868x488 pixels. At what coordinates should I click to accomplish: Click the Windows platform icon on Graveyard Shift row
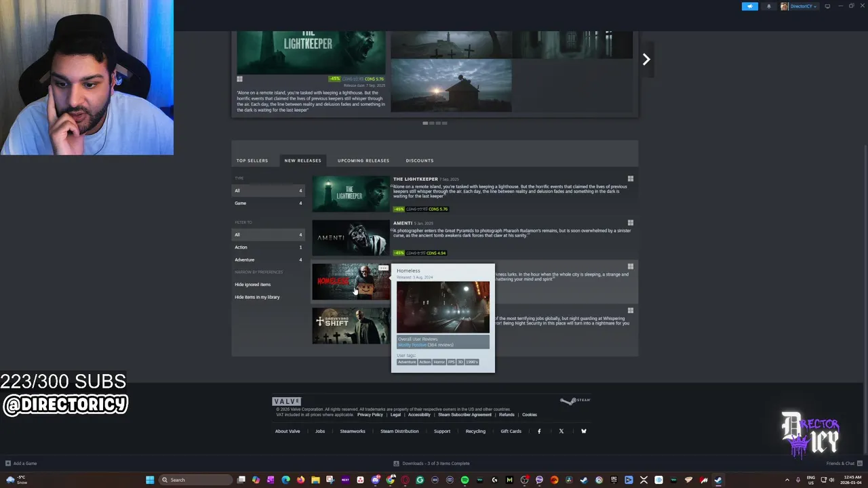pos(631,310)
